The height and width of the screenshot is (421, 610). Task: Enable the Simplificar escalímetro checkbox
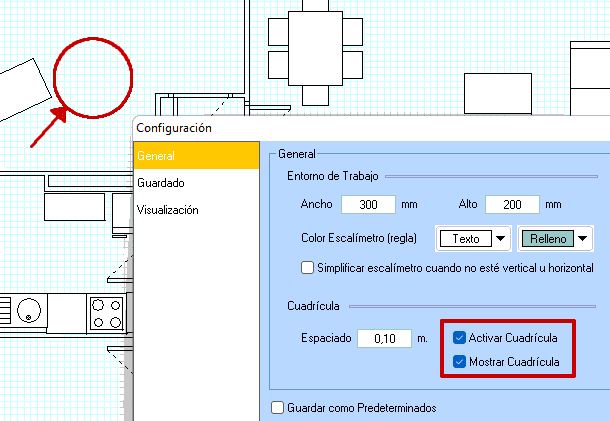(308, 268)
